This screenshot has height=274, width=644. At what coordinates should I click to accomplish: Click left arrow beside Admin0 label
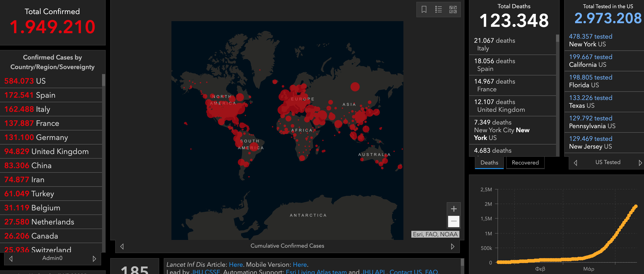[11, 259]
